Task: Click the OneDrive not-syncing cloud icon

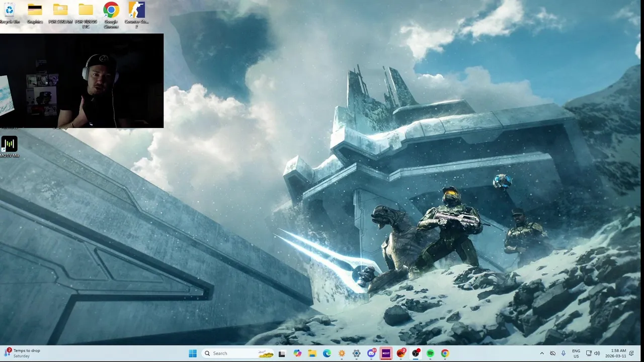Action: point(552,353)
